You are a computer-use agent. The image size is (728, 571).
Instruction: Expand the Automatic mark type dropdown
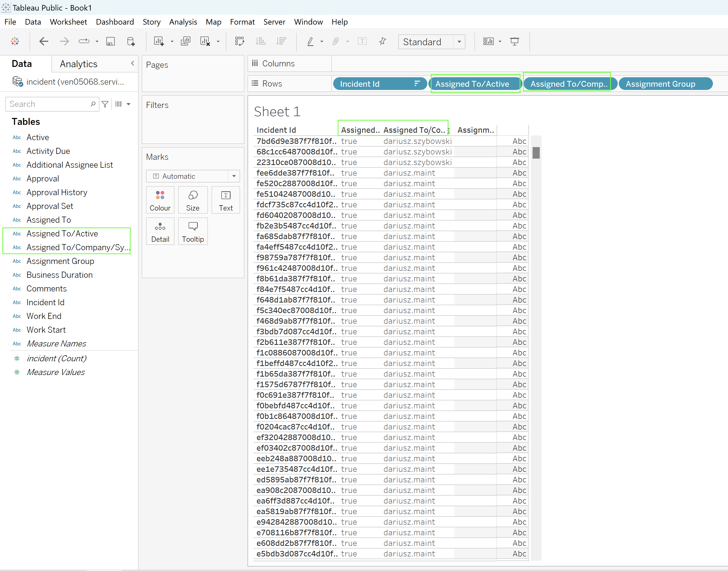[234, 176]
